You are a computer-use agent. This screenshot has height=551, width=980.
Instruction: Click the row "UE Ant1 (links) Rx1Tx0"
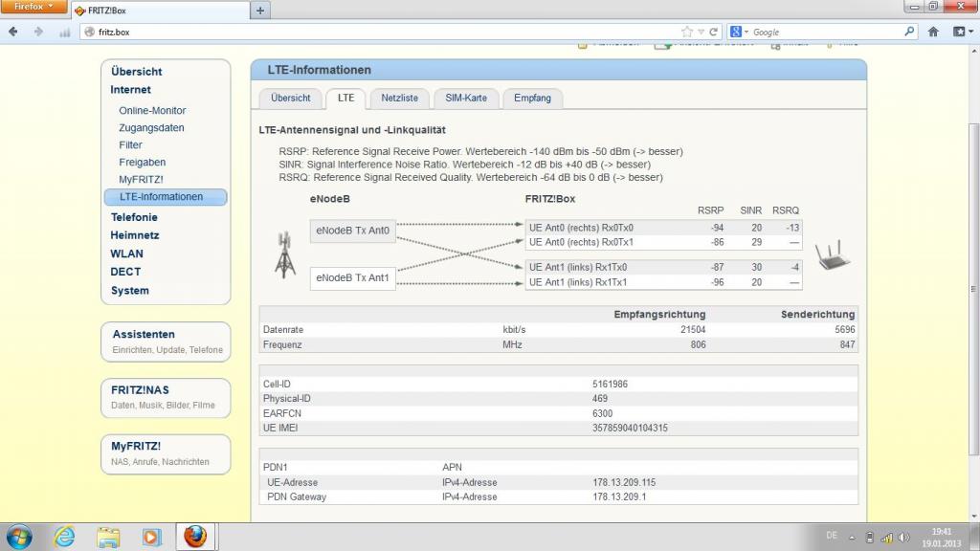coord(664,268)
